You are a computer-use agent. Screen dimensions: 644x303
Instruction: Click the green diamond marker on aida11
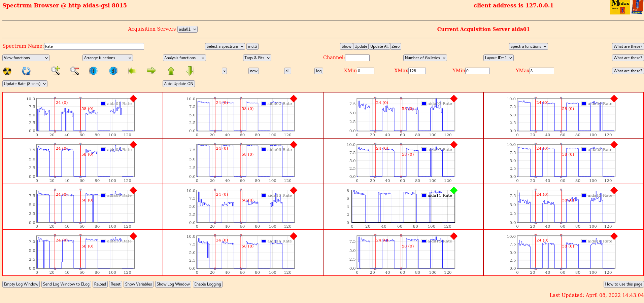click(x=454, y=190)
